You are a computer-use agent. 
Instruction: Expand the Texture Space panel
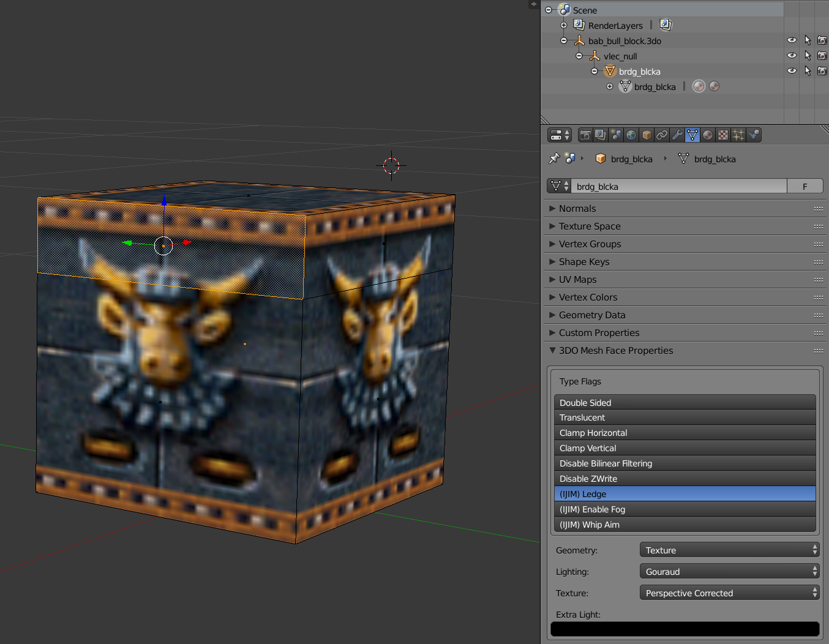click(685, 227)
